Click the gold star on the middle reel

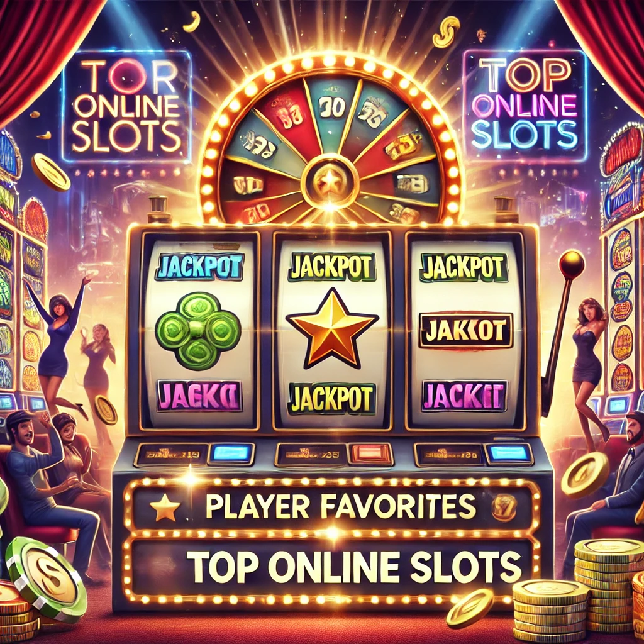pyautogui.click(x=331, y=328)
